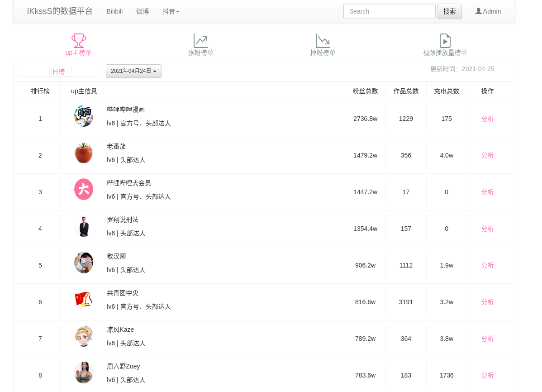
Task: Switch to the 张粉榜单 tab label
Action: pyautogui.click(x=200, y=53)
